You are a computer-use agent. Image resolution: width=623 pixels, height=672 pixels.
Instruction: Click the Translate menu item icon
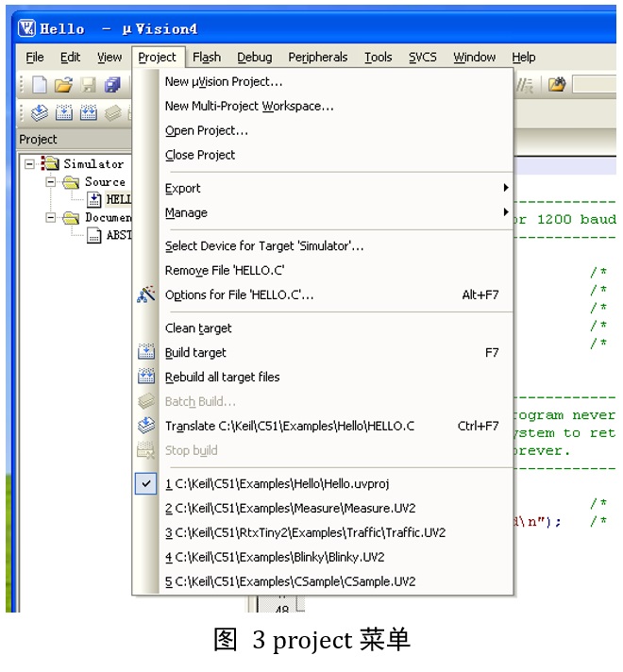(145, 425)
